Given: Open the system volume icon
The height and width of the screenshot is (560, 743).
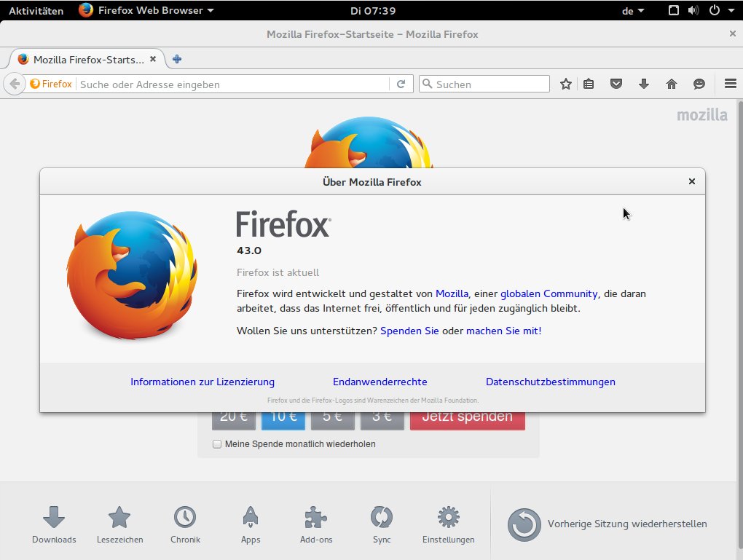Looking at the screenshot, I should (x=693, y=10).
